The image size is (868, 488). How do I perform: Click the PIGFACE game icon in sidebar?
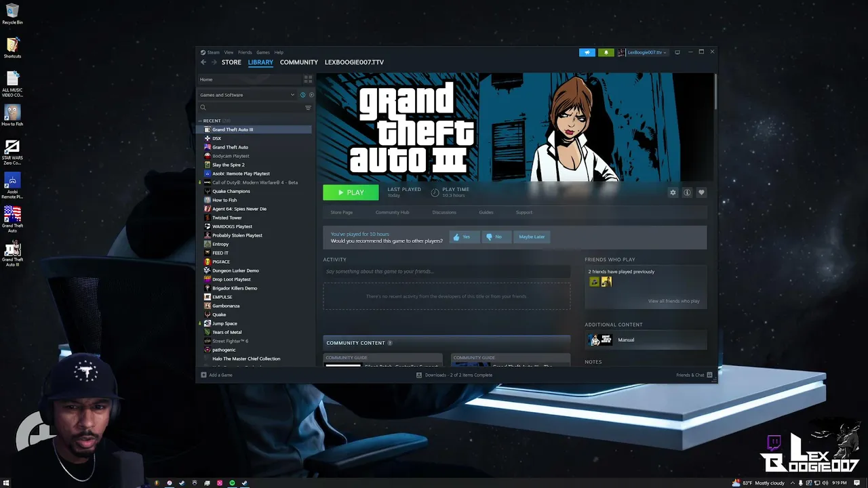[208, 262]
